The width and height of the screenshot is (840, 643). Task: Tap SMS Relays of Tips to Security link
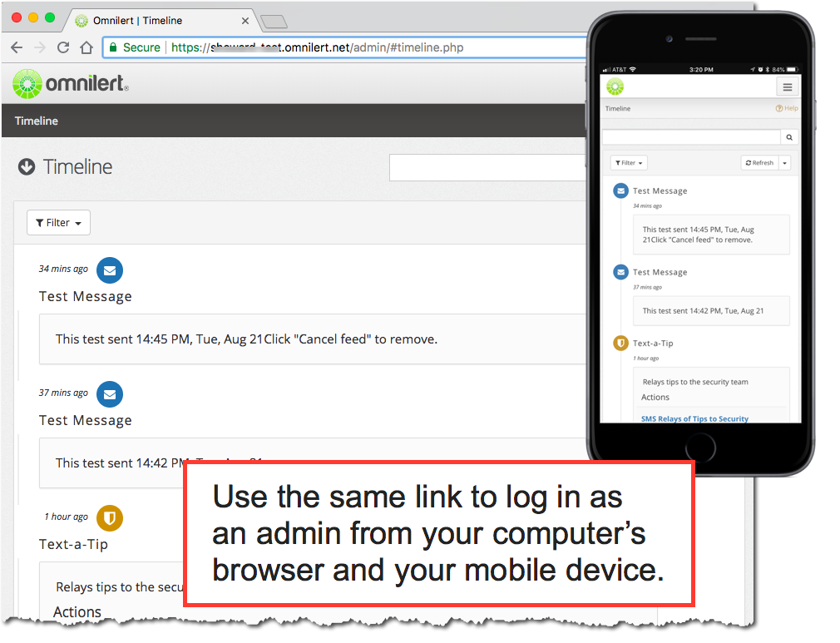pyautogui.click(x=694, y=418)
